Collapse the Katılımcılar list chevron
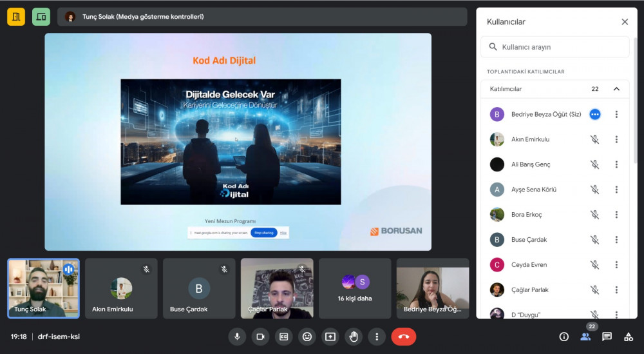The image size is (644, 354). [616, 89]
